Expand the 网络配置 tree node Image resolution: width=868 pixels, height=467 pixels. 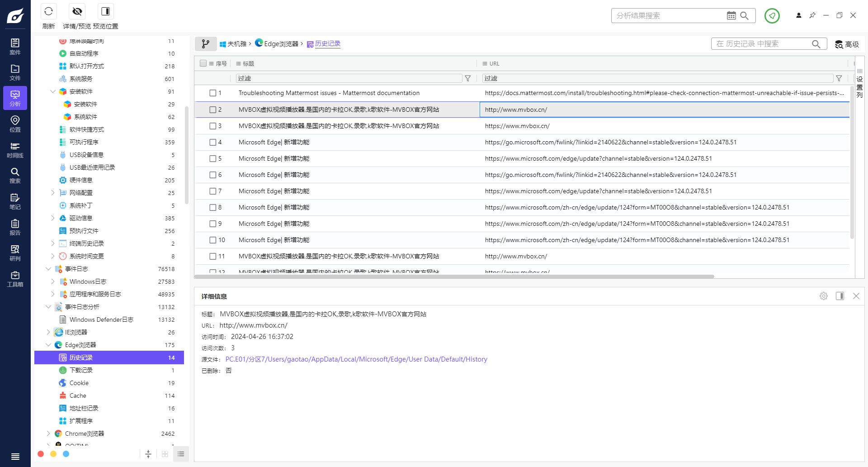tap(52, 193)
